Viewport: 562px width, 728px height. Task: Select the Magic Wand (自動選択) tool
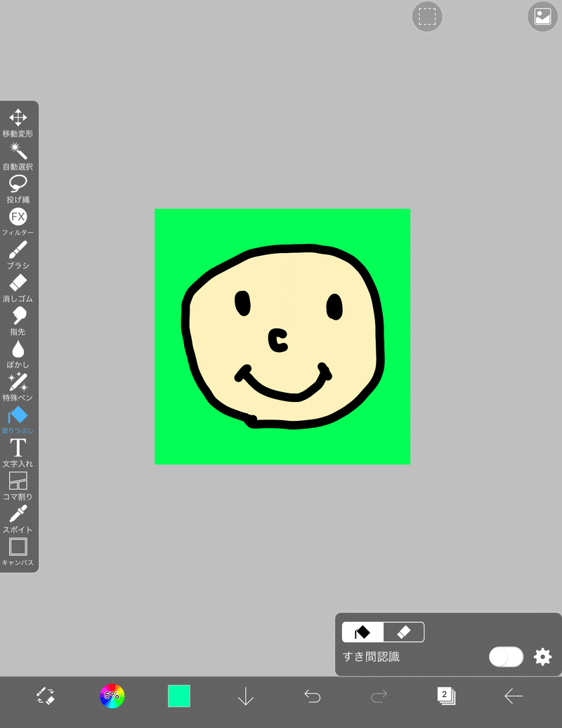tap(18, 157)
